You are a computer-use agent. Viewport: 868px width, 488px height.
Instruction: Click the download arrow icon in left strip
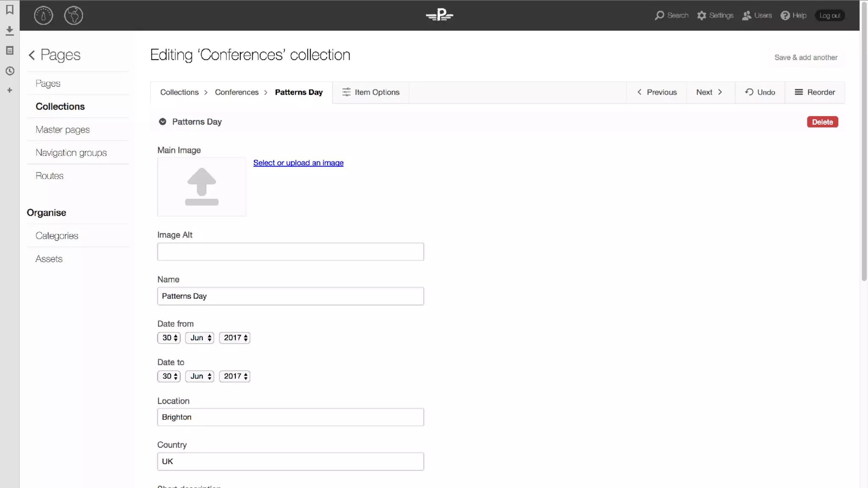[9, 30]
